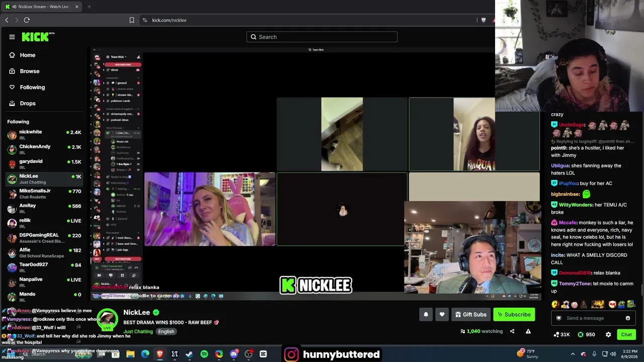Mute the NickLee Stream tab audio

[14, 7]
